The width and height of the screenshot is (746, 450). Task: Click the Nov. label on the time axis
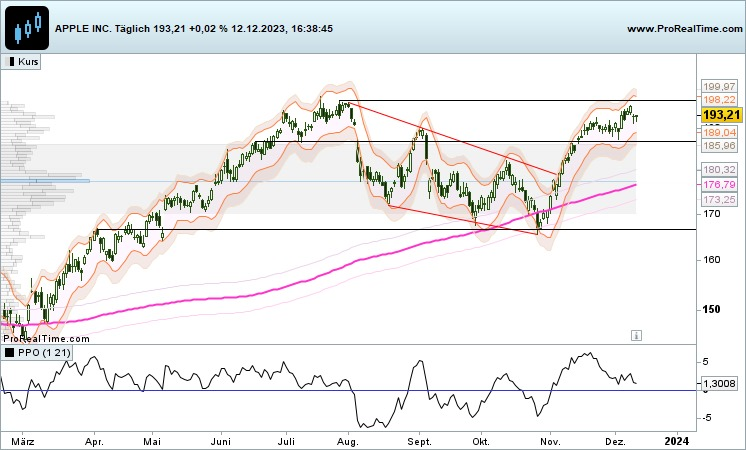(550, 441)
